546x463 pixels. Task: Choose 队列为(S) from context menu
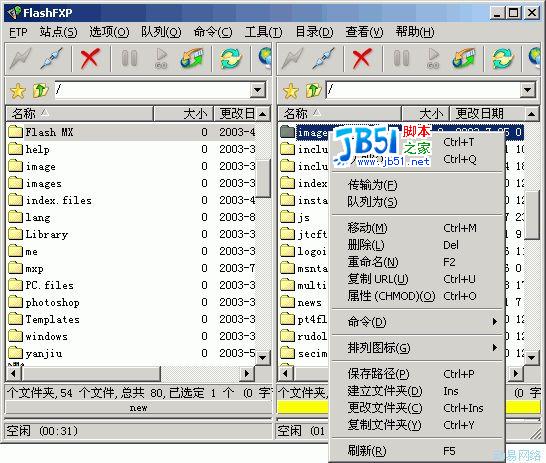[418, 202]
